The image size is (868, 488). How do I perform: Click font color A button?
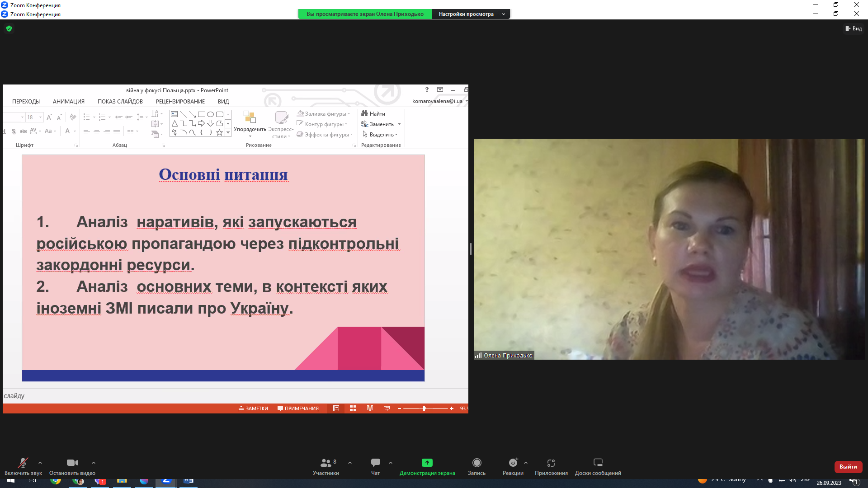coord(67,131)
